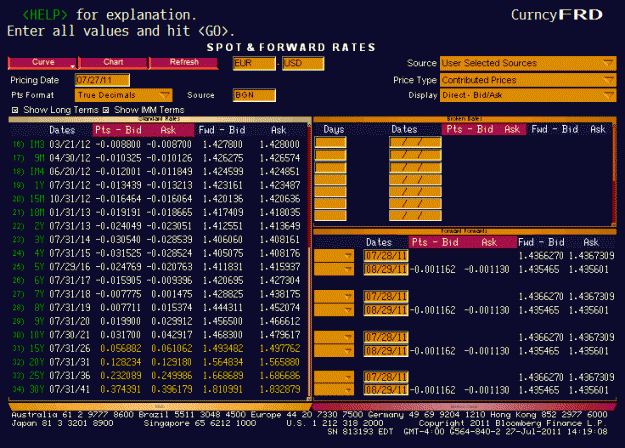Viewport: 625px width, 448px height.
Task: Open the Pts Format True Decimals dropdown
Action: [x=123, y=95]
